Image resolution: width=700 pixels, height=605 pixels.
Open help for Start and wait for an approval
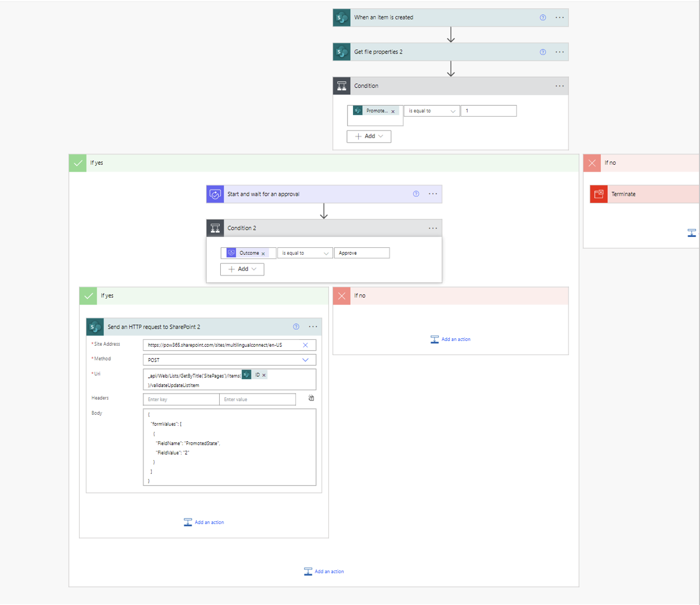coord(416,194)
